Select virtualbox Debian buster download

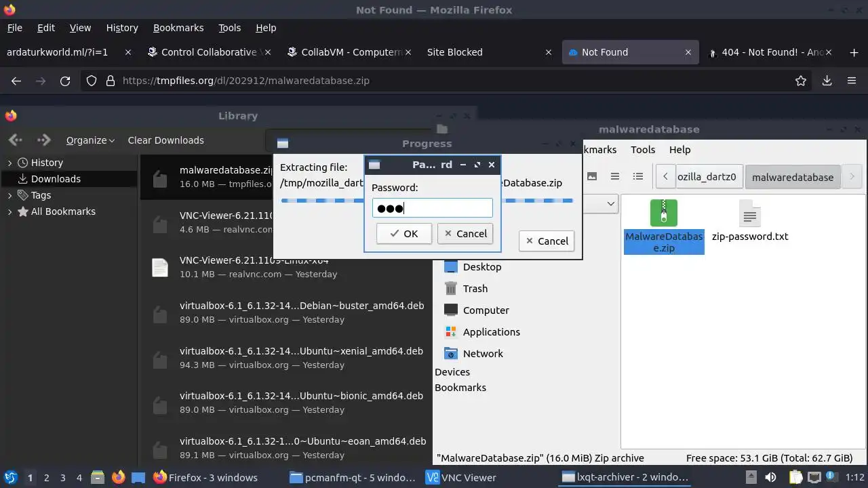click(286, 312)
